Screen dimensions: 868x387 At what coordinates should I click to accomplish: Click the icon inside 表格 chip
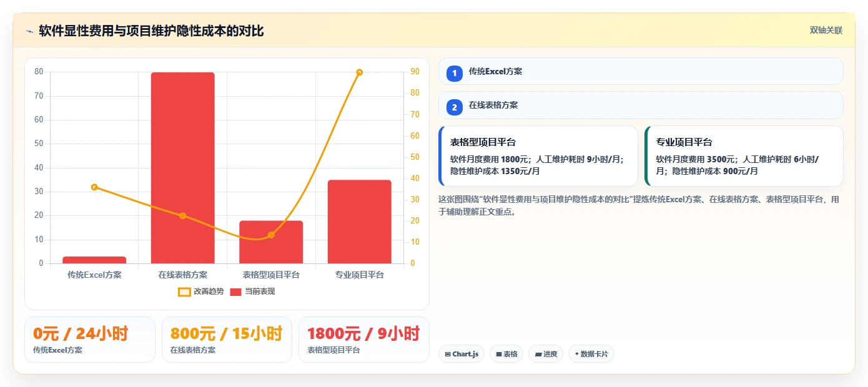499,355
